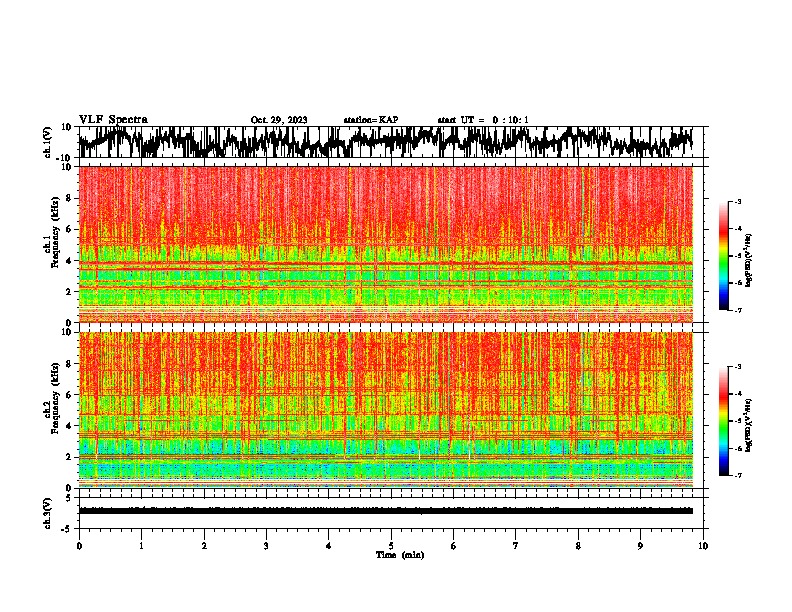This screenshot has width=792, height=612.
Task: Click the time axis tick label '4'
Action: [x=329, y=545]
